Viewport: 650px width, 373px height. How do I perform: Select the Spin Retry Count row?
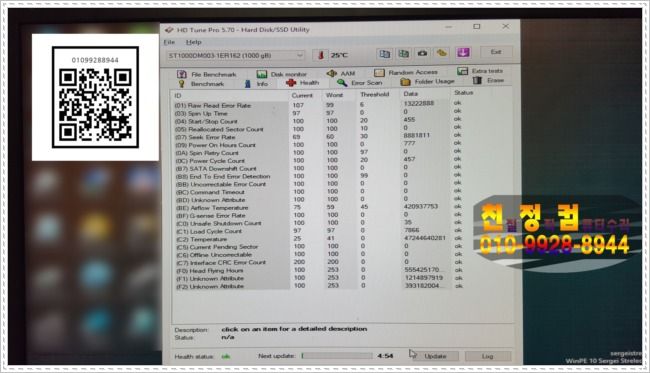click(318, 152)
